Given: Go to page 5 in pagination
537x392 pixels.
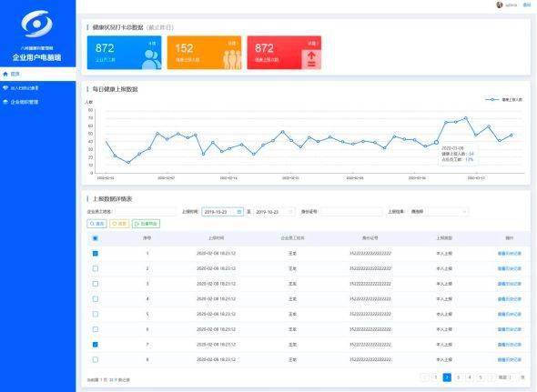Looking at the screenshot, I should [x=481, y=377].
